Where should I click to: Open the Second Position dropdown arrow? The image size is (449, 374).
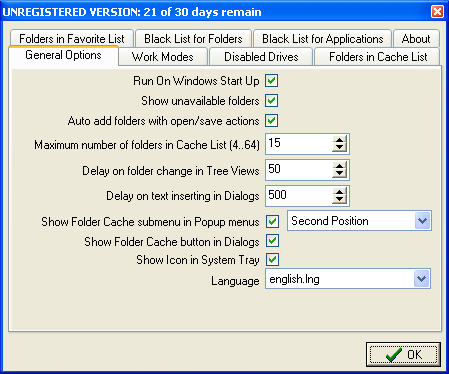423,221
